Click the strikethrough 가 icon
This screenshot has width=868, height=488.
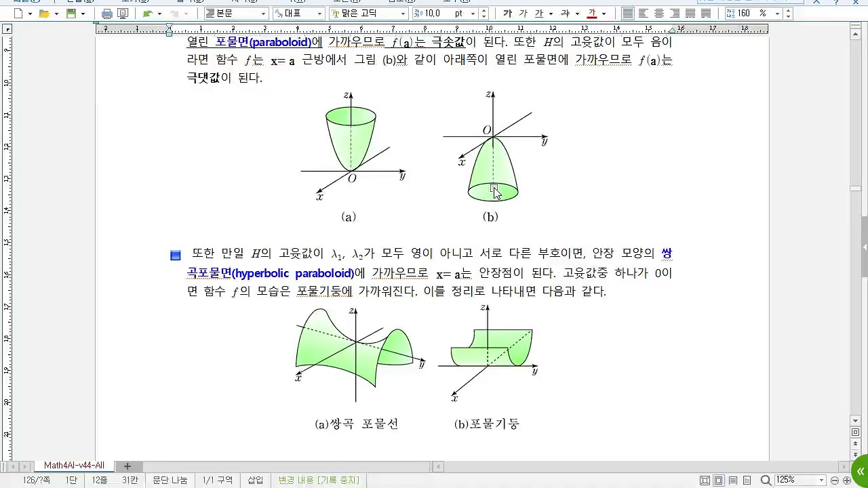[565, 14]
